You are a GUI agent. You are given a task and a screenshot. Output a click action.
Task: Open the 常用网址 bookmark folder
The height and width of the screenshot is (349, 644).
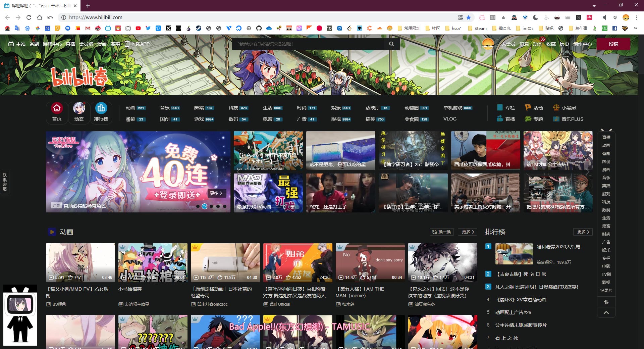click(x=409, y=28)
